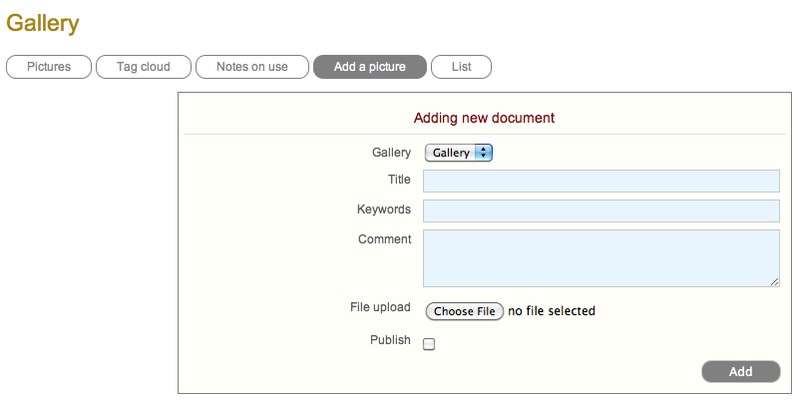Switch to the Tag cloud tab

[141, 67]
